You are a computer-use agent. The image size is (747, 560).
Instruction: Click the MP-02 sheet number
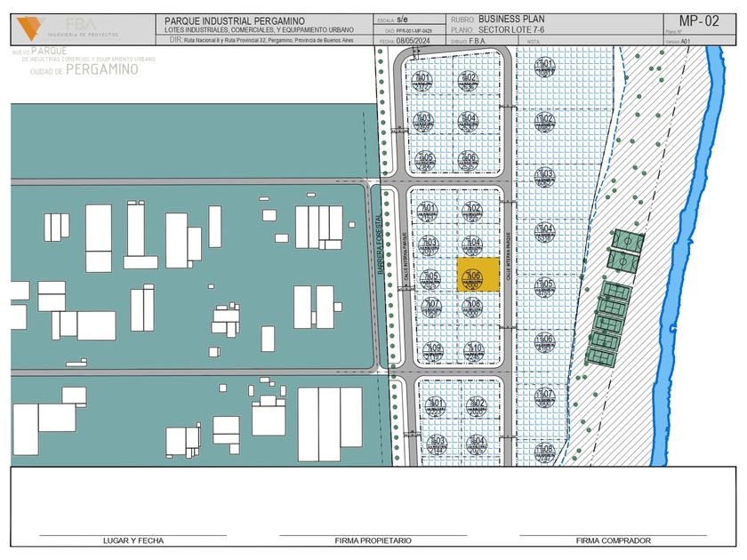(699, 21)
